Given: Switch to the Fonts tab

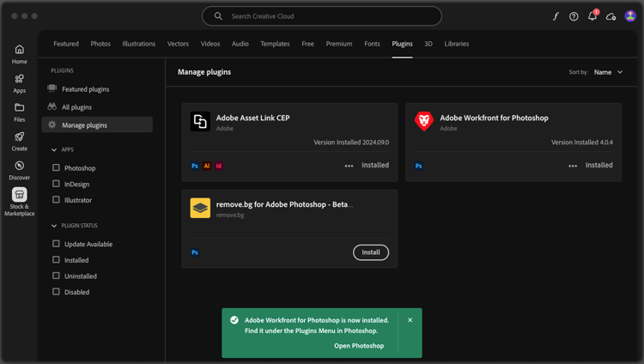Looking at the screenshot, I should click(x=372, y=44).
